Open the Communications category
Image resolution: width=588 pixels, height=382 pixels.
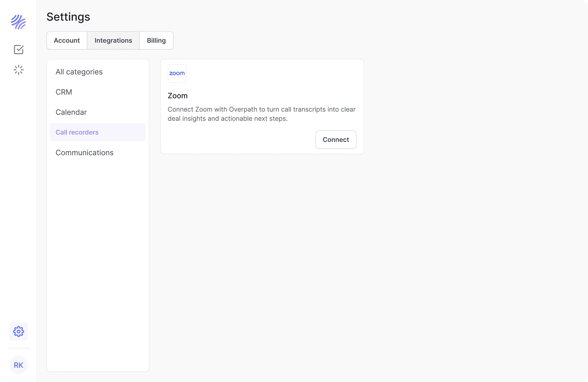pyautogui.click(x=85, y=152)
